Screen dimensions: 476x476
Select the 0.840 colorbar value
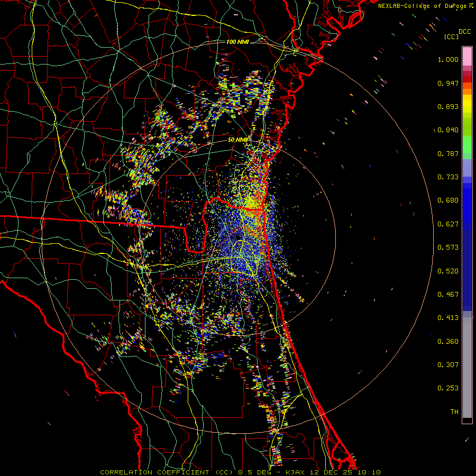448,130
